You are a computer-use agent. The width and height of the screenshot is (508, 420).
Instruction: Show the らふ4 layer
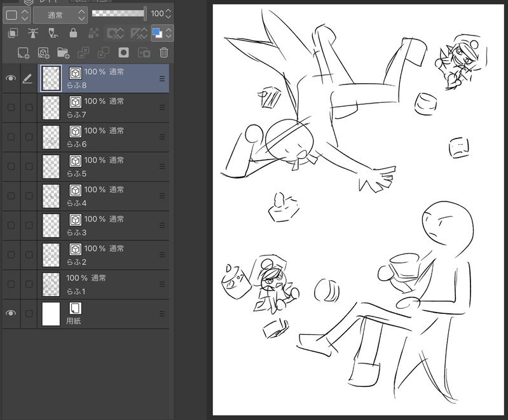11,196
